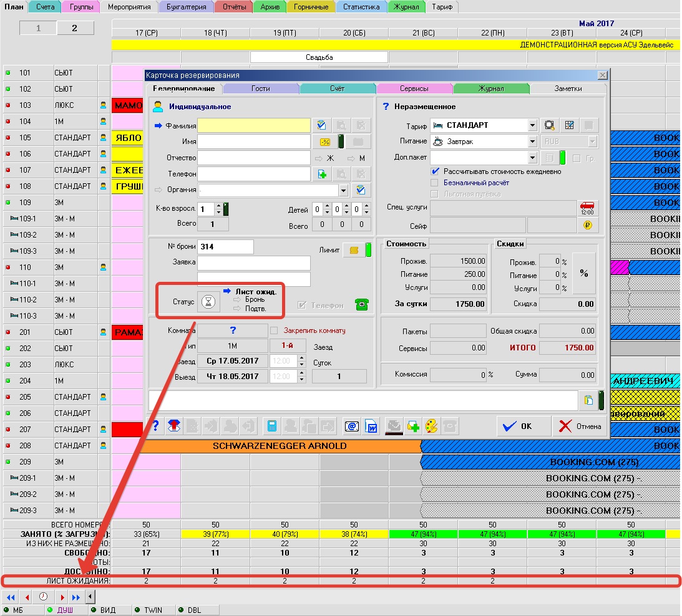Go to today with the clock icon
The width and height of the screenshot is (682, 616).
pos(44,597)
